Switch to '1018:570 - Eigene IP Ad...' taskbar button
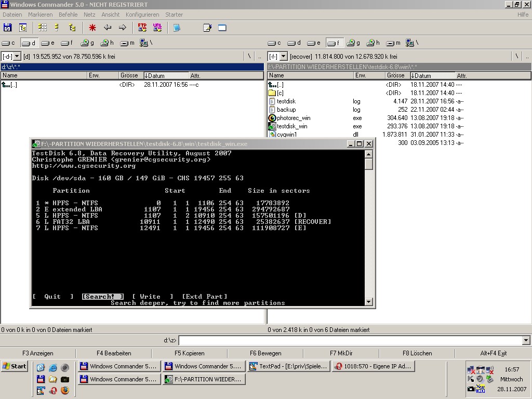532x399 pixels. pyautogui.click(x=374, y=366)
